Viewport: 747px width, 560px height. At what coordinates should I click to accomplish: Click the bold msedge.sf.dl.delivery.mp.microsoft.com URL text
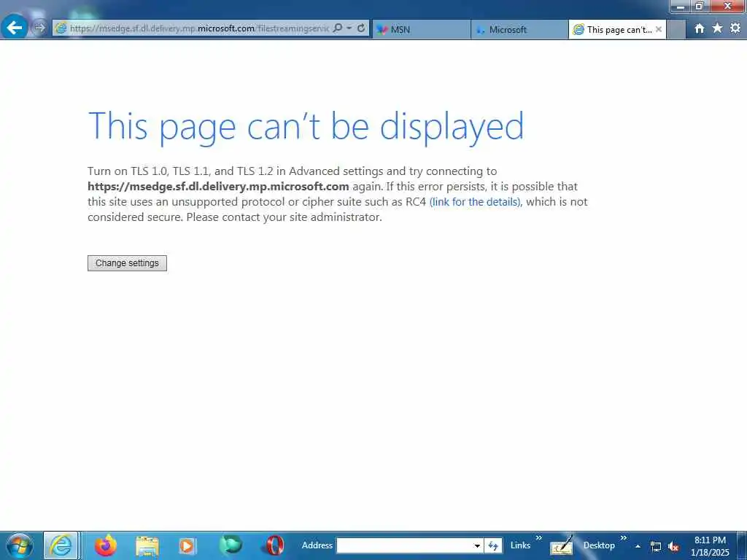pos(218,187)
